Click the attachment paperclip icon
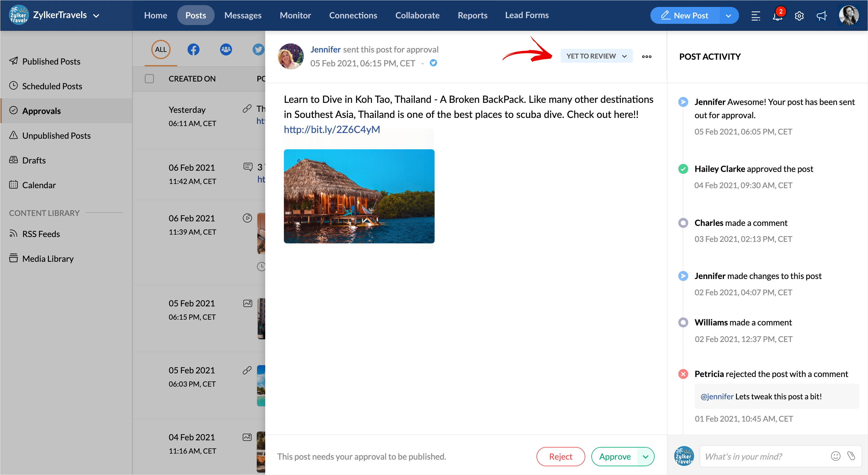This screenshot has width=868, height=475. 851,456
